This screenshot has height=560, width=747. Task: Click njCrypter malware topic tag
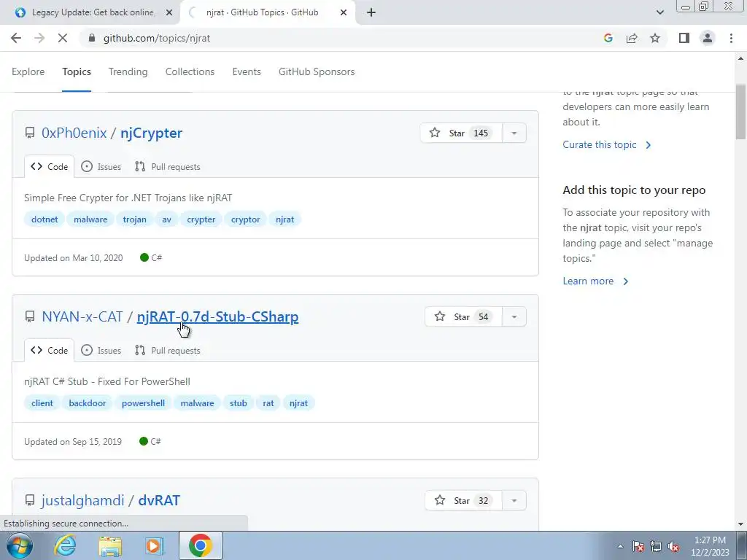click(90, 219)
